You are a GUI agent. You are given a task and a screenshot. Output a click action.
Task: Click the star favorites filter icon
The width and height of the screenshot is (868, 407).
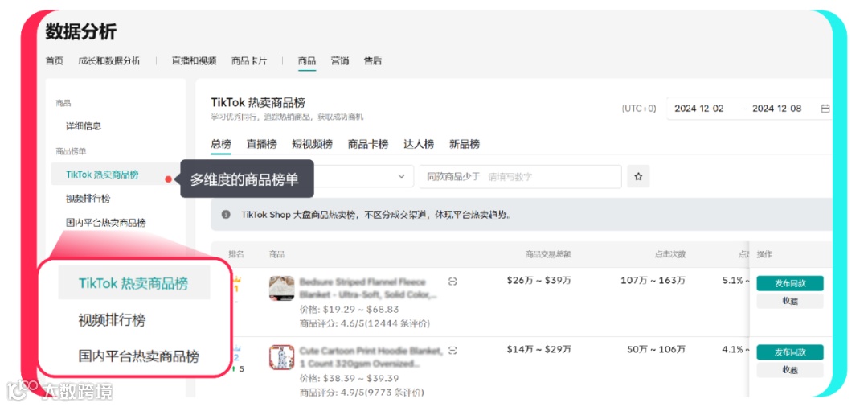tap(638, 177)
